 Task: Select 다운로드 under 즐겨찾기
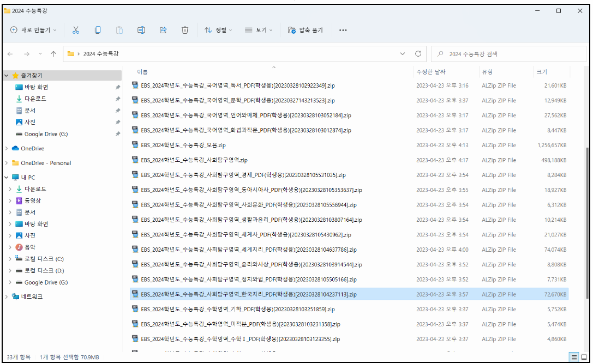(x=35, y=99)
